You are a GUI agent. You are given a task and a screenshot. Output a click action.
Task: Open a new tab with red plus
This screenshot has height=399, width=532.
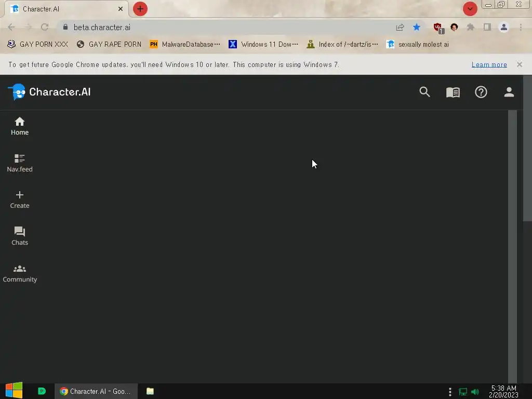[140, 9]
